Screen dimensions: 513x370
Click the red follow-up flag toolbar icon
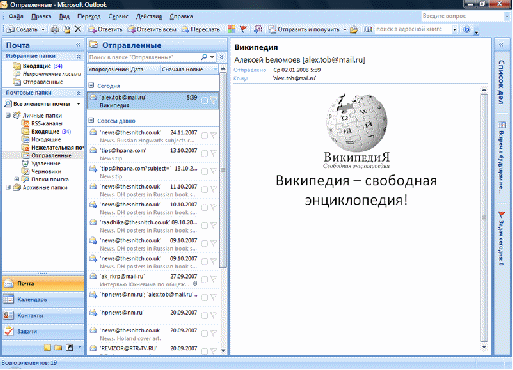tap(243, 29)
